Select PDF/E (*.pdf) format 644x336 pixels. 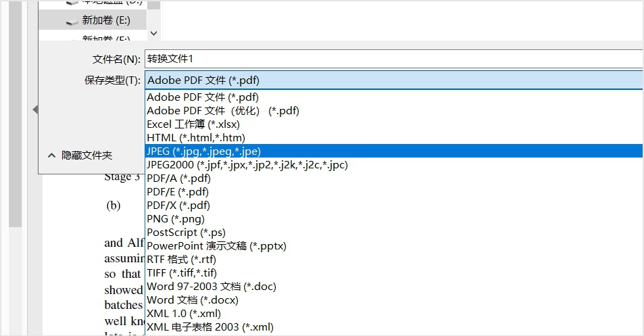tap(394, 192)
